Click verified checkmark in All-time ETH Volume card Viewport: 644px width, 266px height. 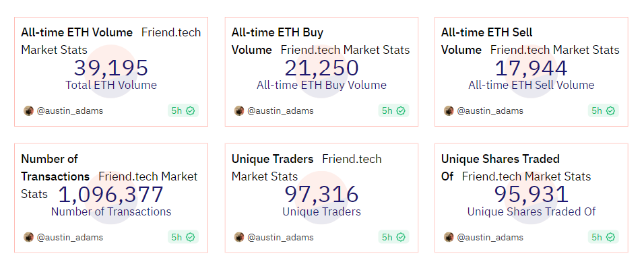point(190,111)
